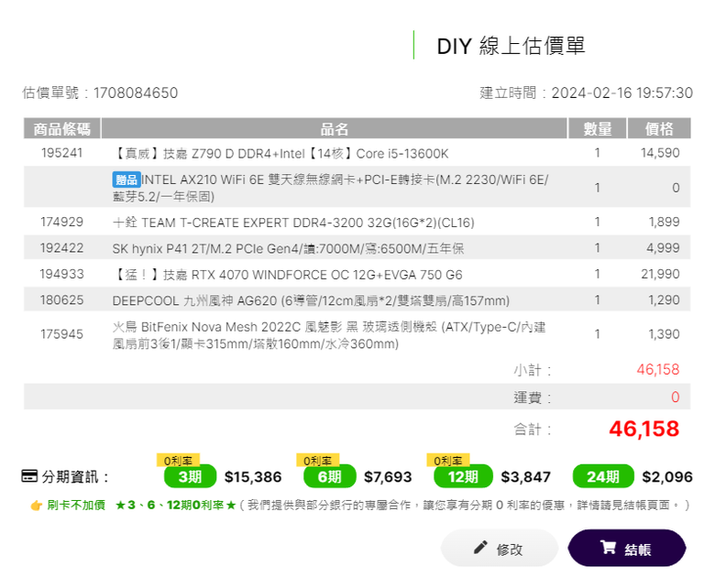This screenshot has width=715, height=588.
Task: Click the BitFenix Nova Mesh 2022C case item
Action: [329, 335]
